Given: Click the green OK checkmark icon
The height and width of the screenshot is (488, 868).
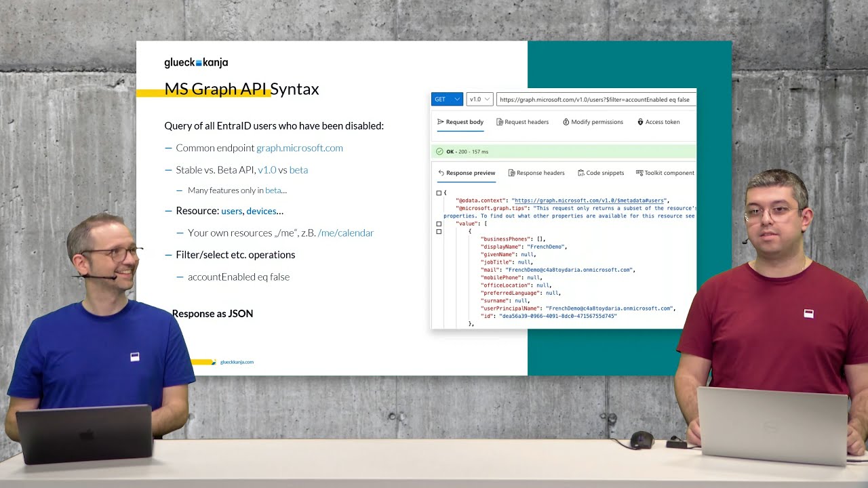Looking at the screenshot, I should 439,152.
